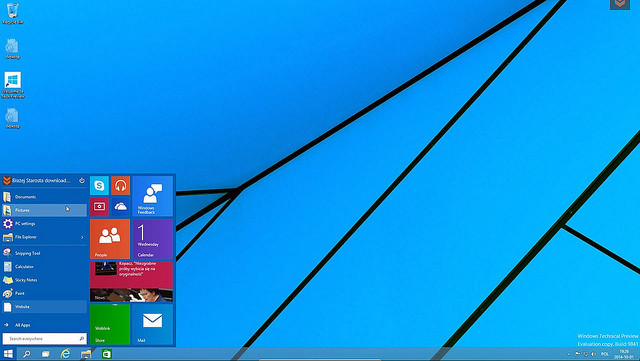Expand the File Explorer jump list arrow

(x=82, y=237)
